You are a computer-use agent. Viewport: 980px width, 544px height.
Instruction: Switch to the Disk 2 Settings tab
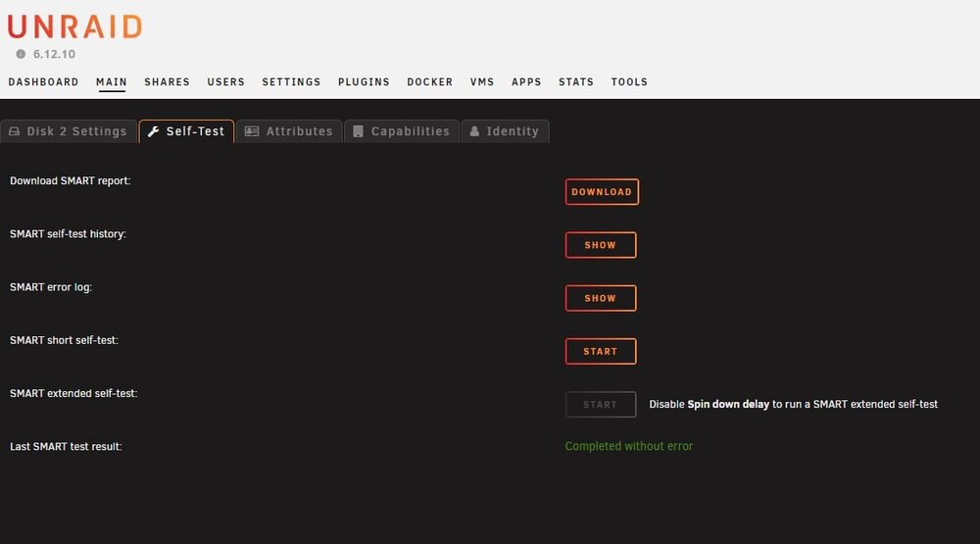click(69, 131)
